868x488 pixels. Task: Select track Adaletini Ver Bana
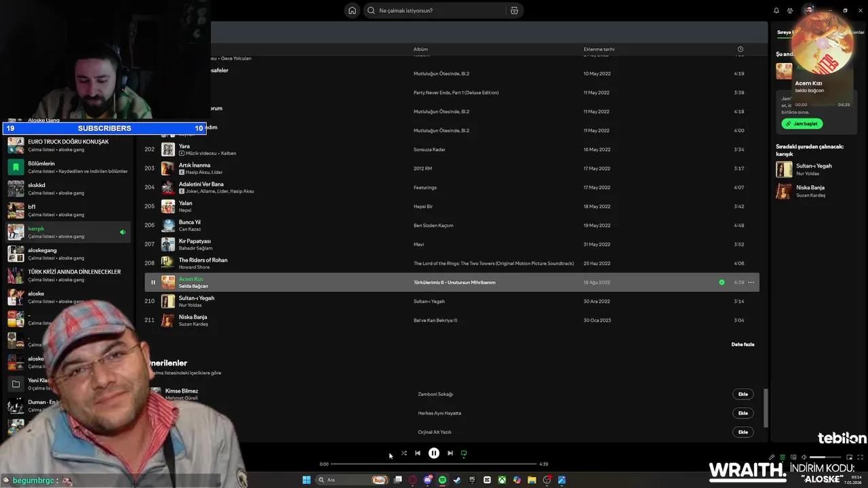[452, 187]
